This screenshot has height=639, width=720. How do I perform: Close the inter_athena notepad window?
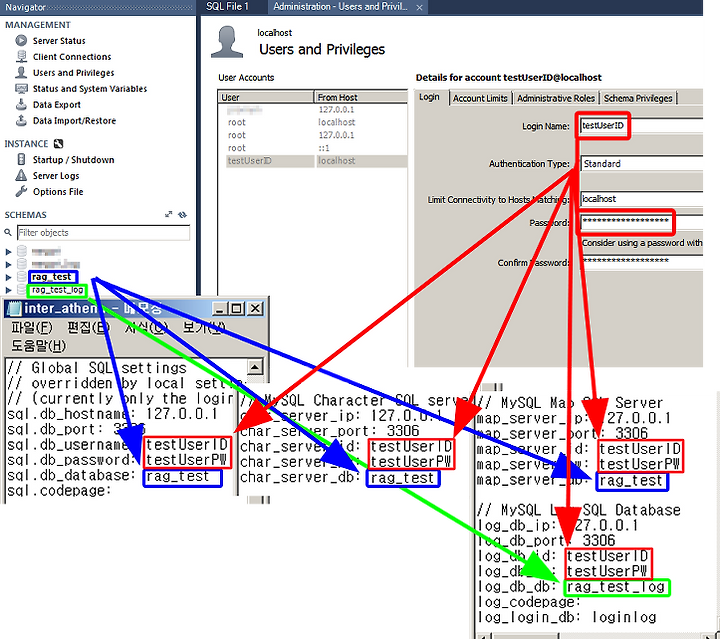[x=255, y=308]
